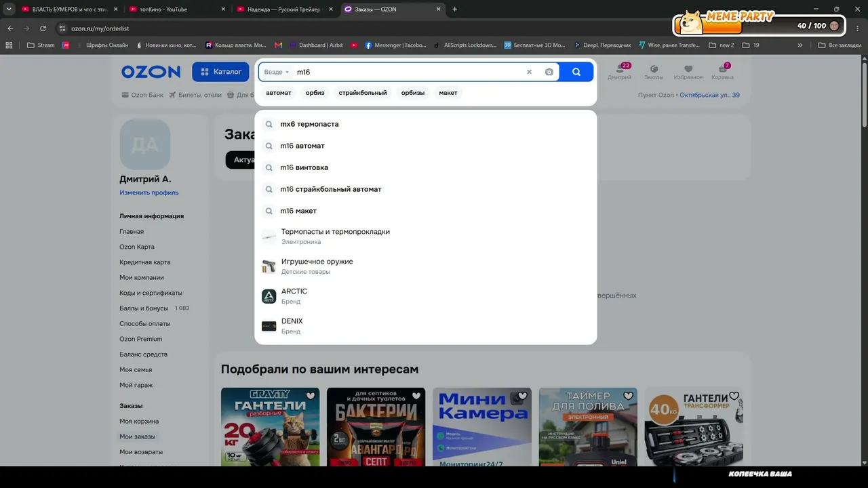868x488 pixels.
Task: Open the Stream bookmarks folder
Action: [41, 45]
